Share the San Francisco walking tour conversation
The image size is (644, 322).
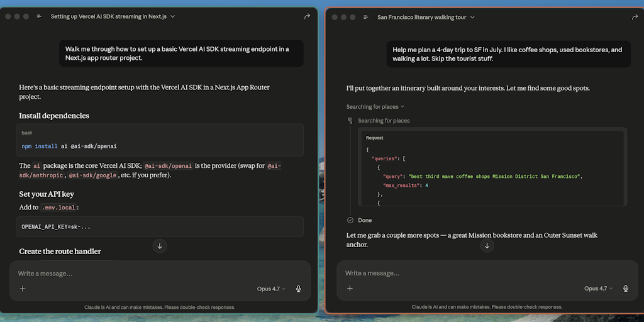point(635,17)
